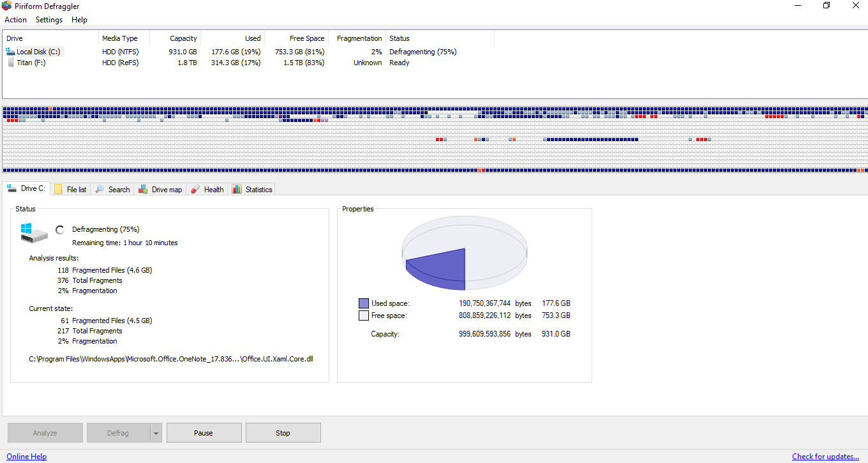Stop the defragmentation

pos(283,433)
